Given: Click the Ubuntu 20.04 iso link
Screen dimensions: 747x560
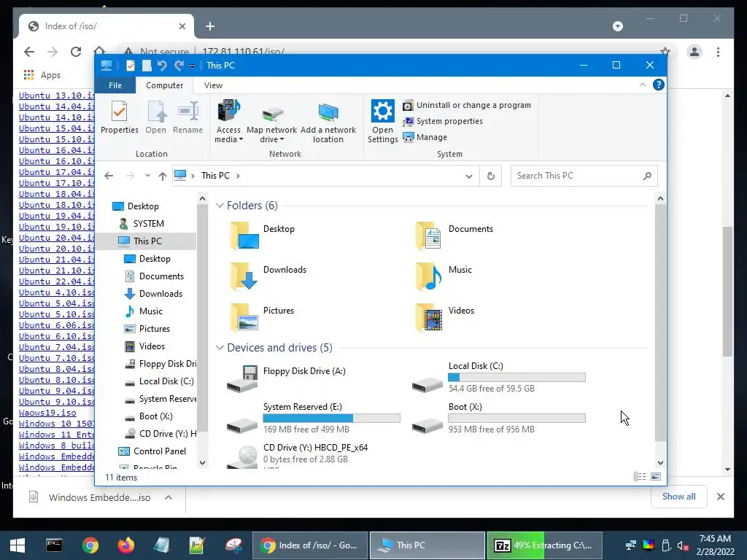Looking at the screenshot, I should [56, 238].
